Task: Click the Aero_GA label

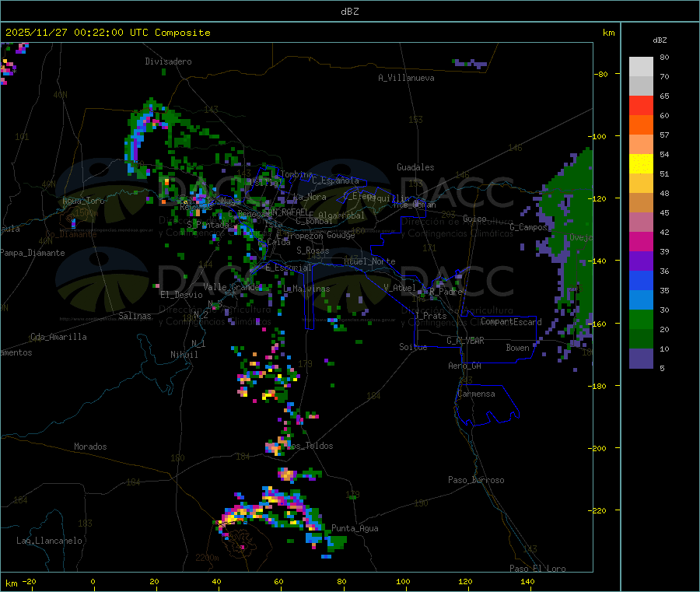Action: [465, 366]
